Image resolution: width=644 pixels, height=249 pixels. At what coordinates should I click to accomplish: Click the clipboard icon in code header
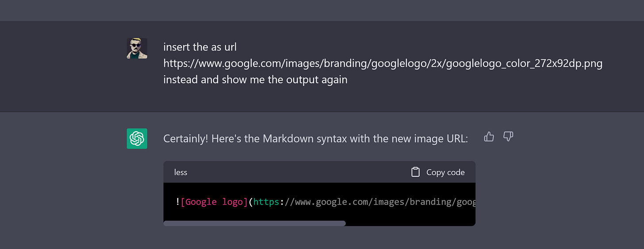[x=415, y=172]
